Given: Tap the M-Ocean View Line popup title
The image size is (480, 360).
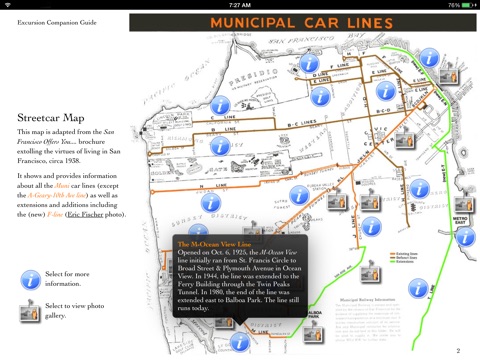Looking at the screenshot, I should (x=214, y=244).
